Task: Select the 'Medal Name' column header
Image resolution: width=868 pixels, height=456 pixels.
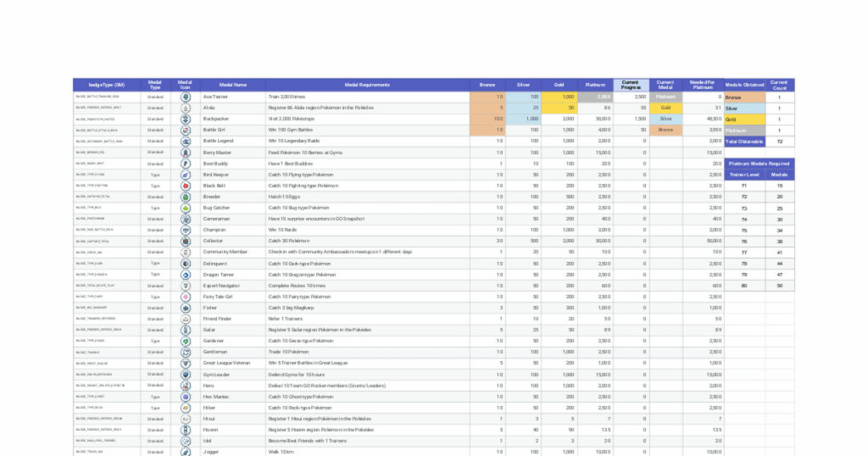Action: pos(232,85)
